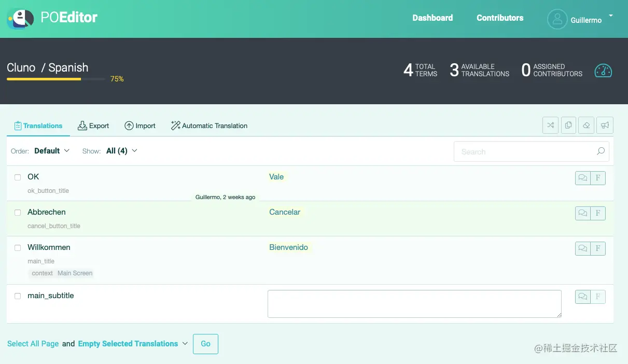Open comments for the main_subtitle term

[583, 297]
